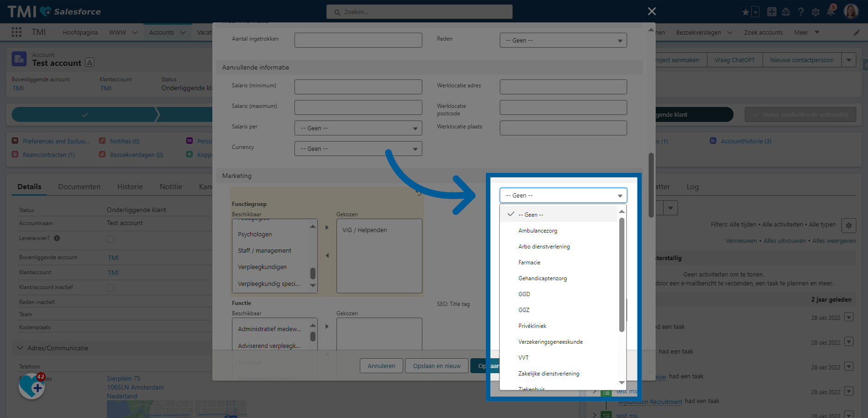Click the Vernieuwen link
The width and height of the screenshot is (868, 418).
(741, 241)
